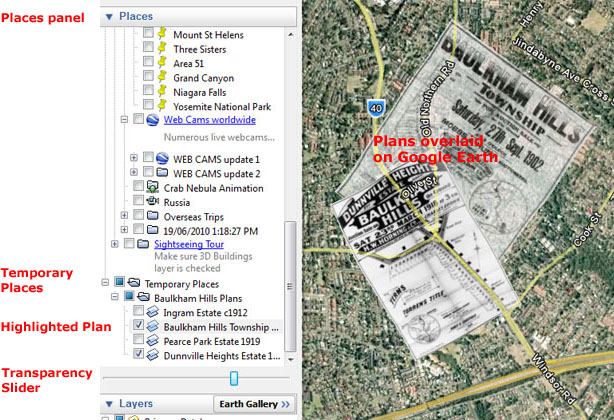This screenshot has height=420, width=614.
Task: Click the Temporary Places open folder icon
Action: click(134, 282)
